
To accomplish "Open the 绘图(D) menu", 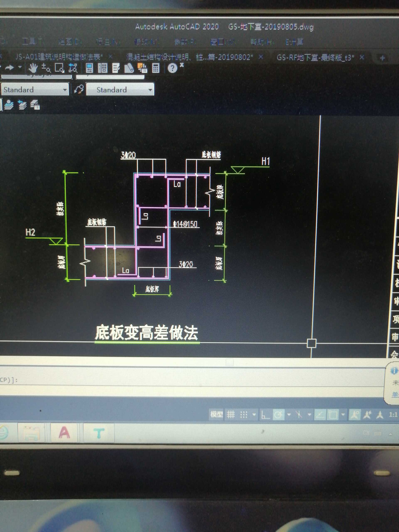I will coord(70,42).
